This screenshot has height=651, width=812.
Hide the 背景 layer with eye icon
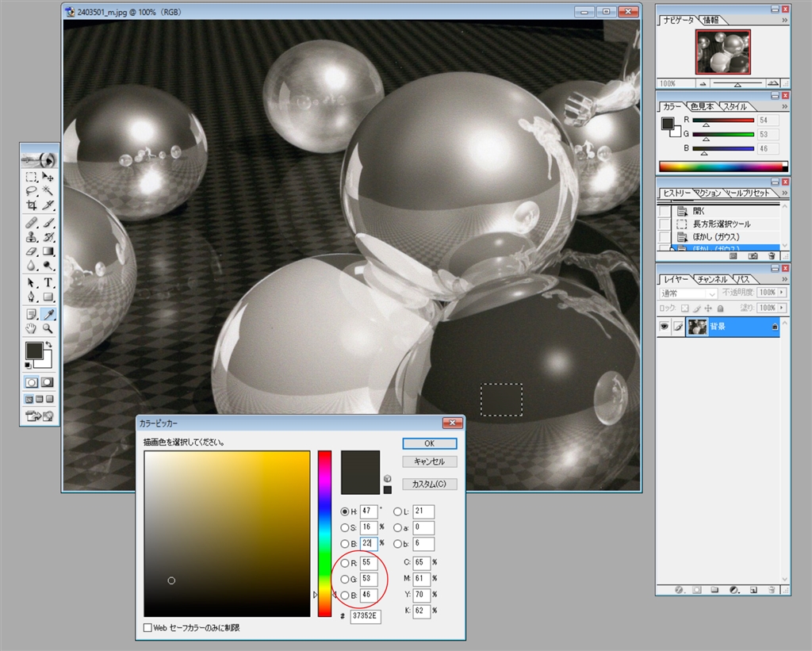pos(665,327)
